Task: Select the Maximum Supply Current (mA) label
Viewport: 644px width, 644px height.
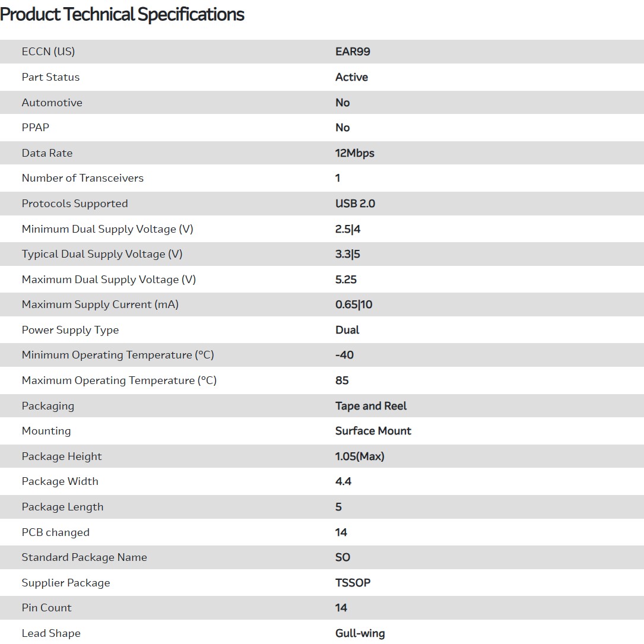Action: point(100,304)
